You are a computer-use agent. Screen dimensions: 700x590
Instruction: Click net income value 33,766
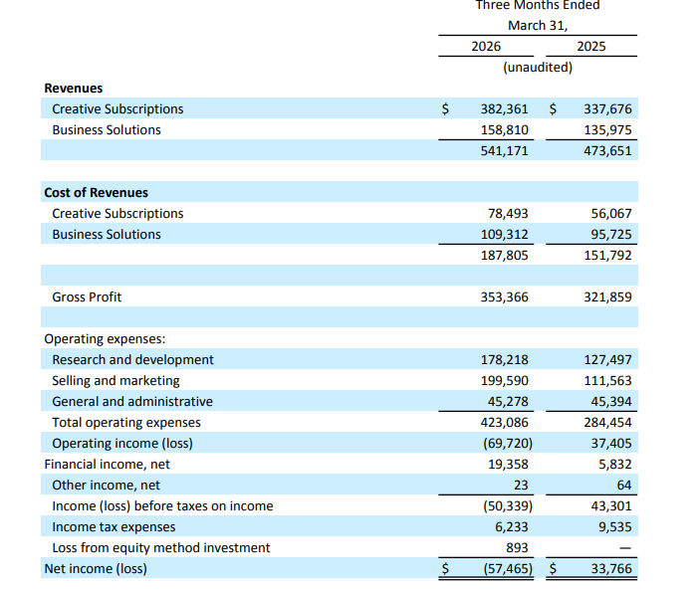coord(611,569)
